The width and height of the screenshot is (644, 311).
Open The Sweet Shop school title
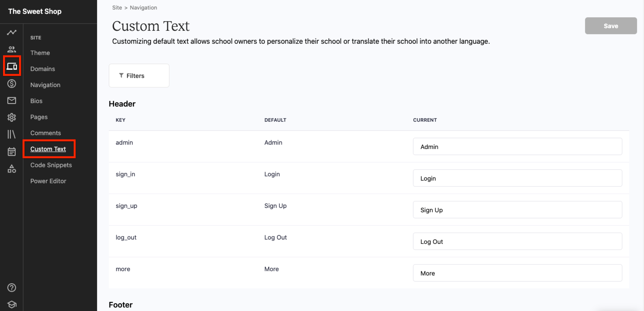tap(35, 11)
